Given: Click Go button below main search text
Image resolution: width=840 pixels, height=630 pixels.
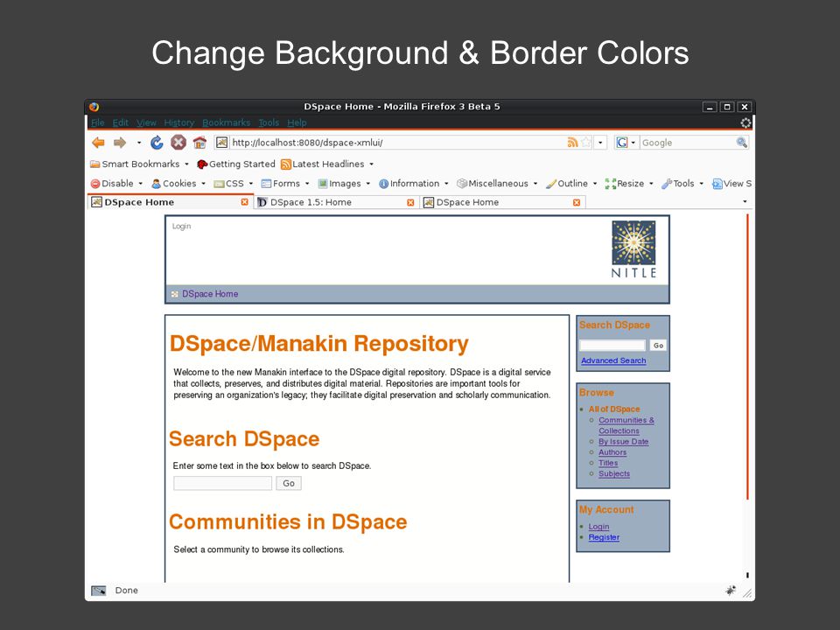Looking at the screenshot, I should pos(289,483).
